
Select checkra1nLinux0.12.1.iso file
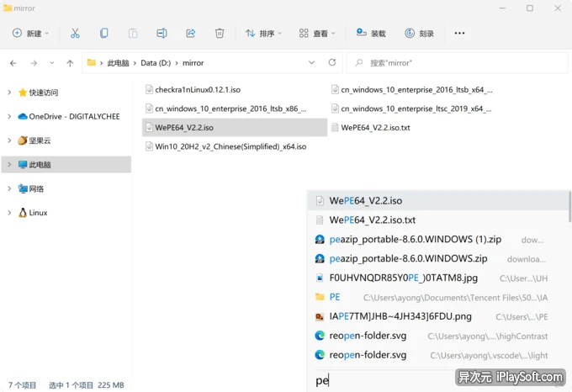tap(198, 89)
